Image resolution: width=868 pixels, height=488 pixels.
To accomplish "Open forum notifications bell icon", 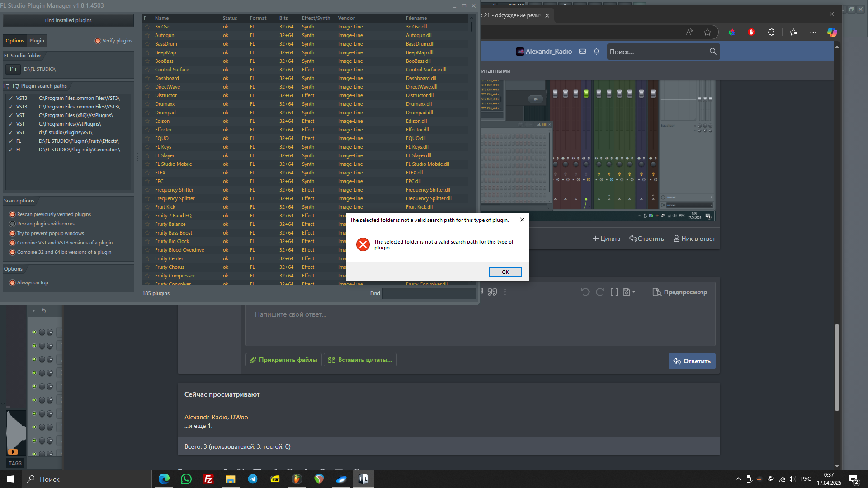I will (x=596, y=52).
